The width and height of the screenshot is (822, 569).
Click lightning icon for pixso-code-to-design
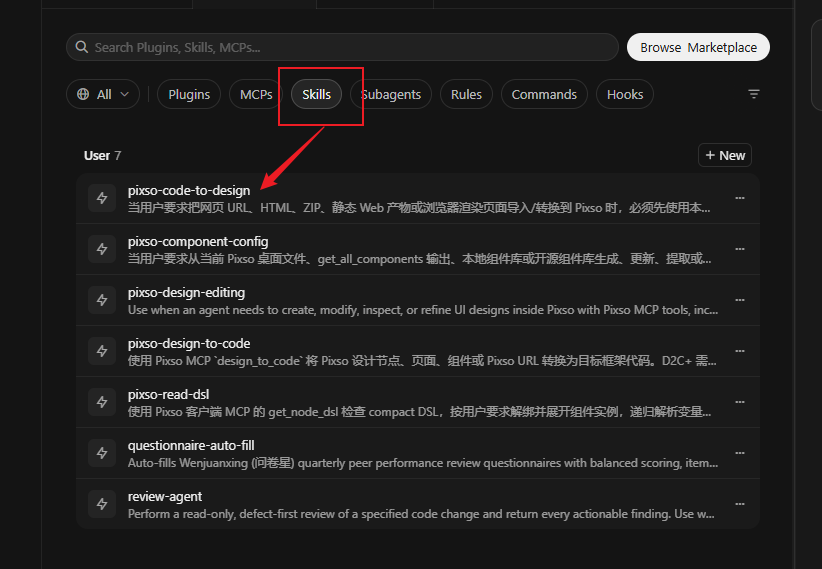(102, 198)
